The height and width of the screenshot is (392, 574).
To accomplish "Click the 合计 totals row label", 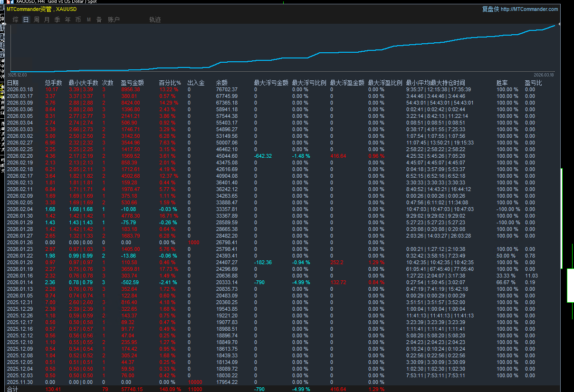I will tap(13, 389).
